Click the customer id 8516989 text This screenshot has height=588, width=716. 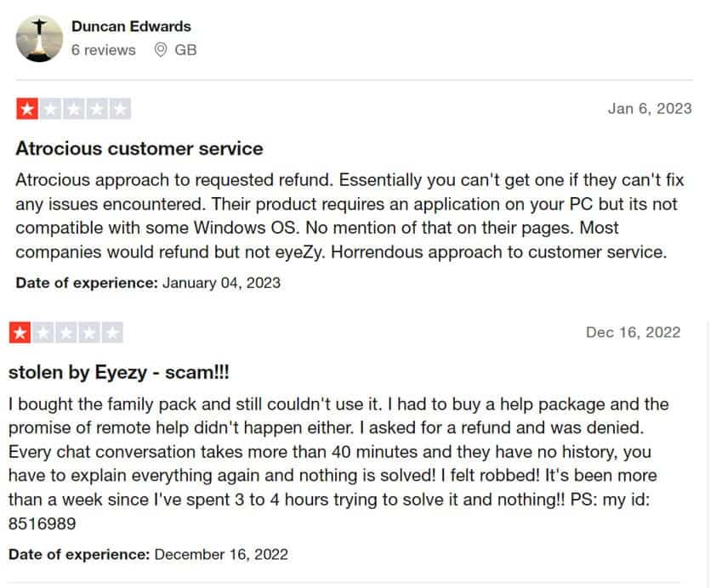coord(42,523)
